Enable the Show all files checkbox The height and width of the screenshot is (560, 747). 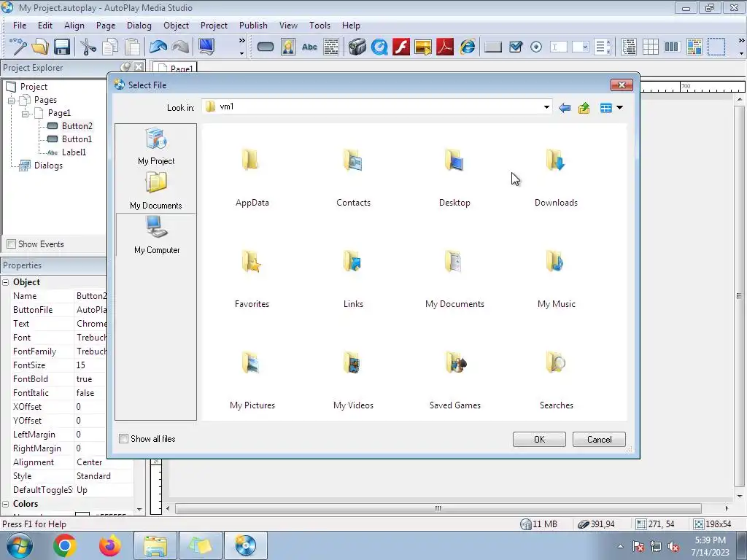(x=123, y=438)
